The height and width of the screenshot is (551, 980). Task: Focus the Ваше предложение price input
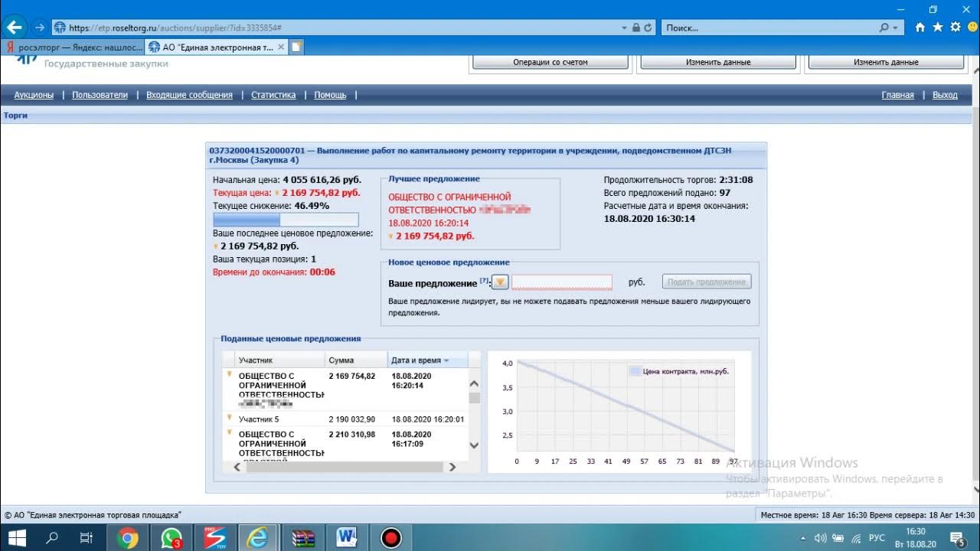pyautogui.click(x=562, y=282)
